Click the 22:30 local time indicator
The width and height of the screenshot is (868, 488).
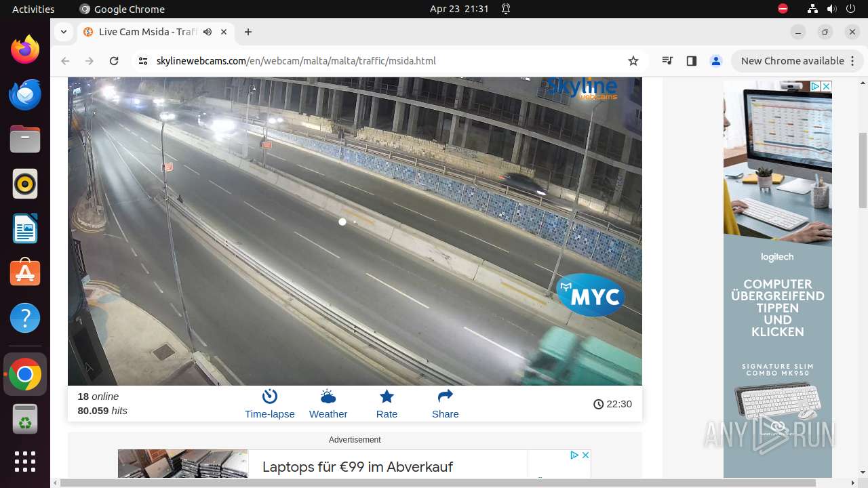click(x=612, y=404)
